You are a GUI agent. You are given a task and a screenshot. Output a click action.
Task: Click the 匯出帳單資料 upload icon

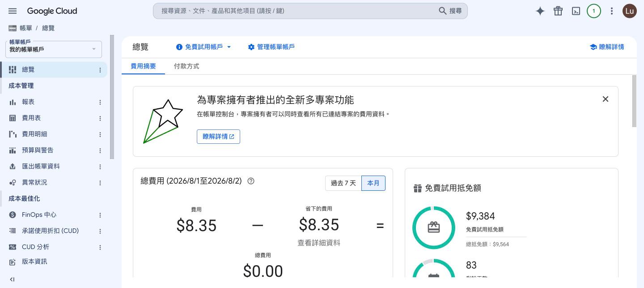(x=13, y=167)
